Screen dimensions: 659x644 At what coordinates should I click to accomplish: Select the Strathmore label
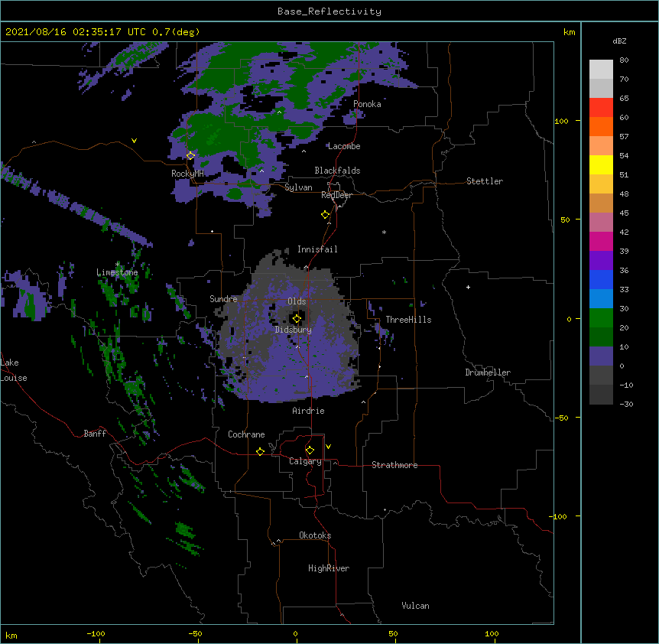click(394, 465)
